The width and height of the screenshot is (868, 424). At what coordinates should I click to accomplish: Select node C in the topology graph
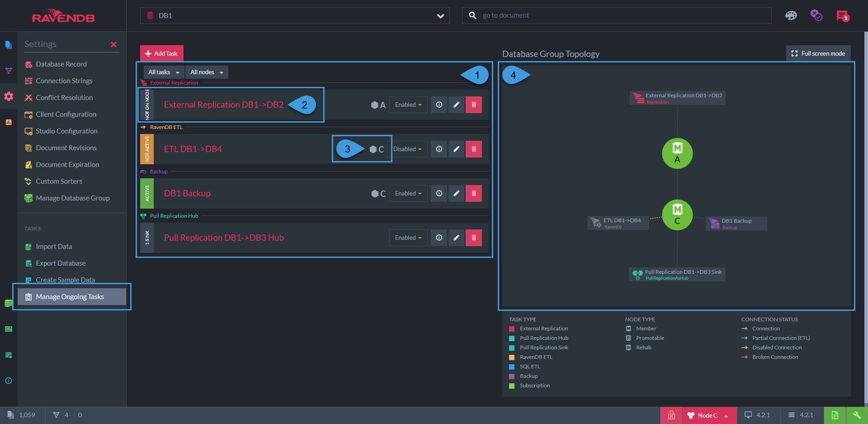pyautogui.click(x=677, y=215)
